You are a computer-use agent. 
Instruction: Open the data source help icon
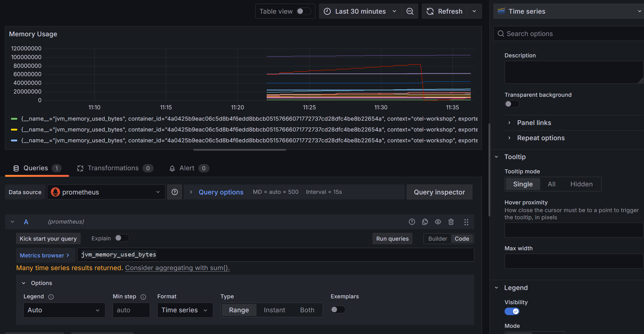point(175,192)
